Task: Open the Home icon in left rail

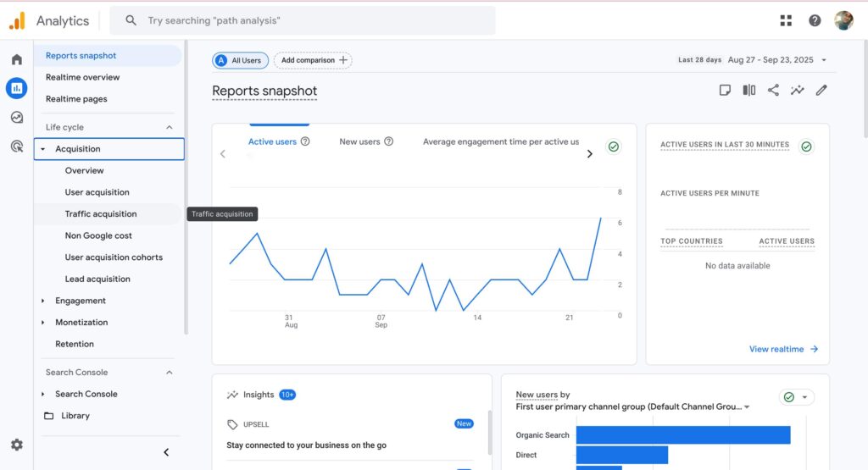Action: 16,60
